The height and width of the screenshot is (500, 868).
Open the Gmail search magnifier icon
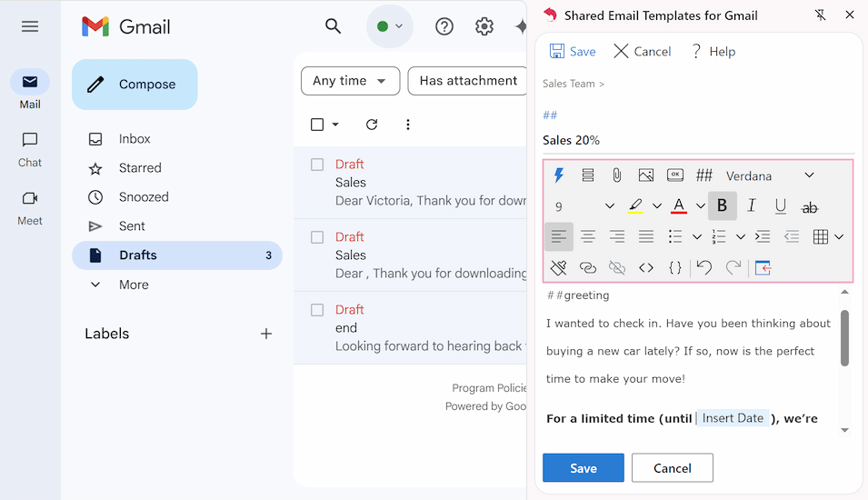333,26
